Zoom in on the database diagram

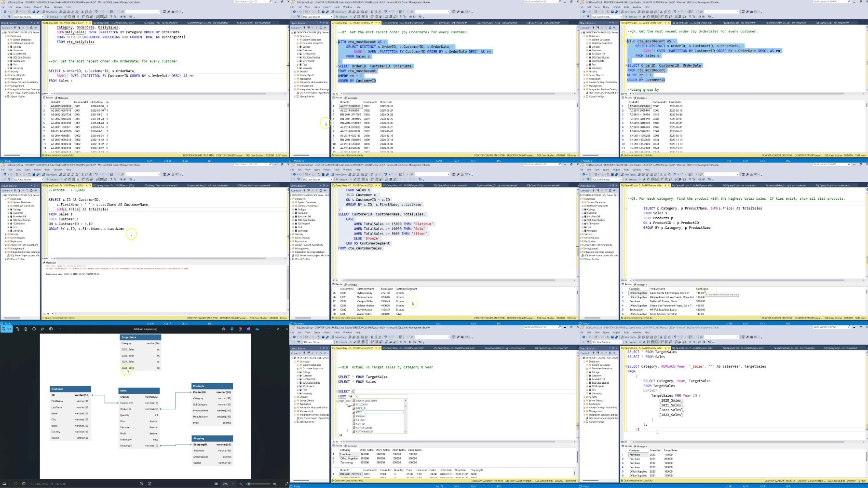click(275, 484)
